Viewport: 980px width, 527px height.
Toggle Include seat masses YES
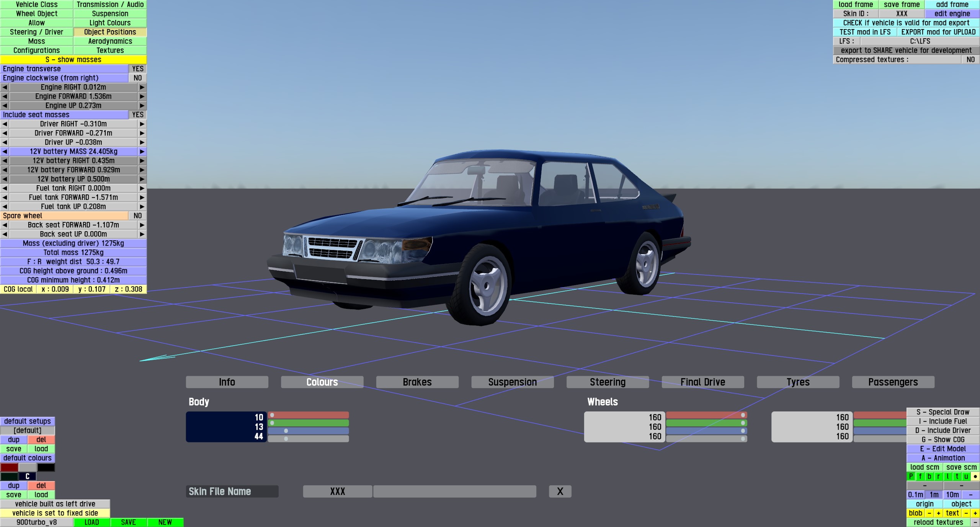tap(137, 115)
